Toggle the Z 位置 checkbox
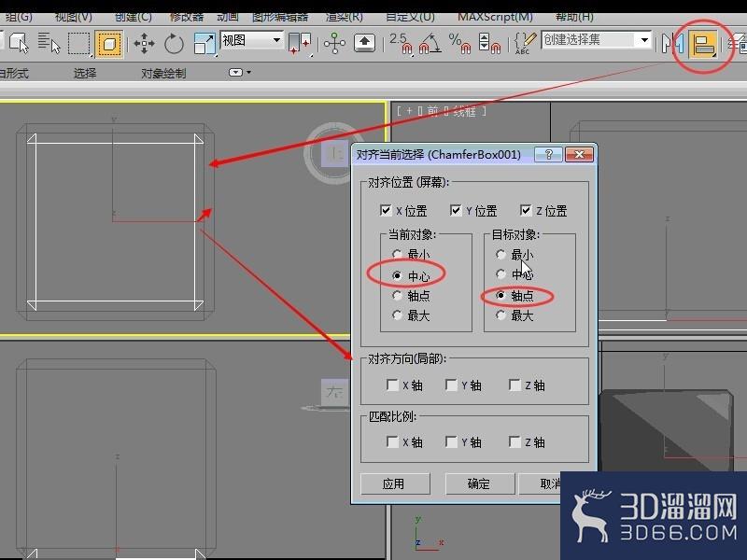The height and width of the screenshot is (560, 747). click(526, 210)
